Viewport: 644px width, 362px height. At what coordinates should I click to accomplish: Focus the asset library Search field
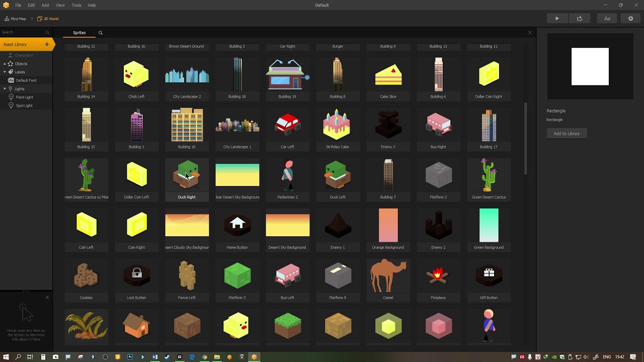click(x=25, y=32)
